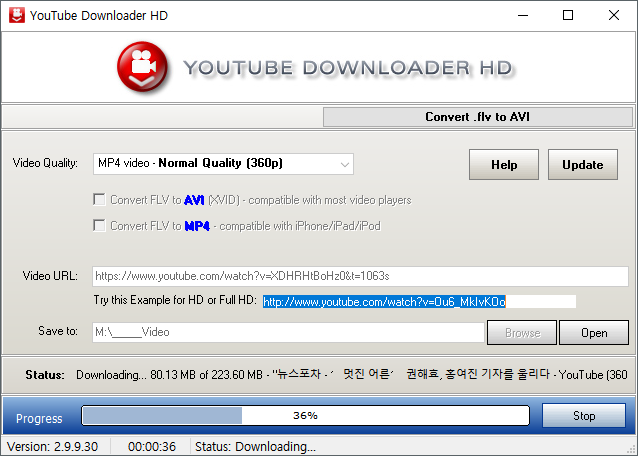Click elapsed time 00:00:36 in status bar
638x456 pixels.
[152, 446]
